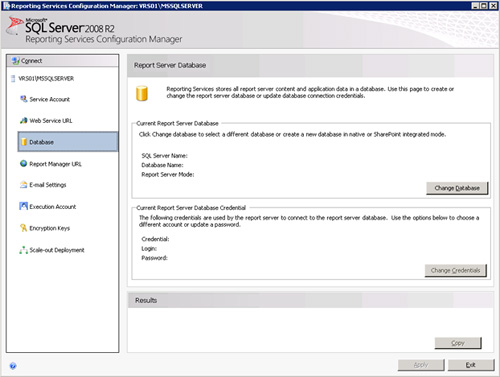Image resolution: width=500 pixels, height=377 pixels.
Task: Click the yellow database icon in Report Server Database
Action: [x=142, y=93]
